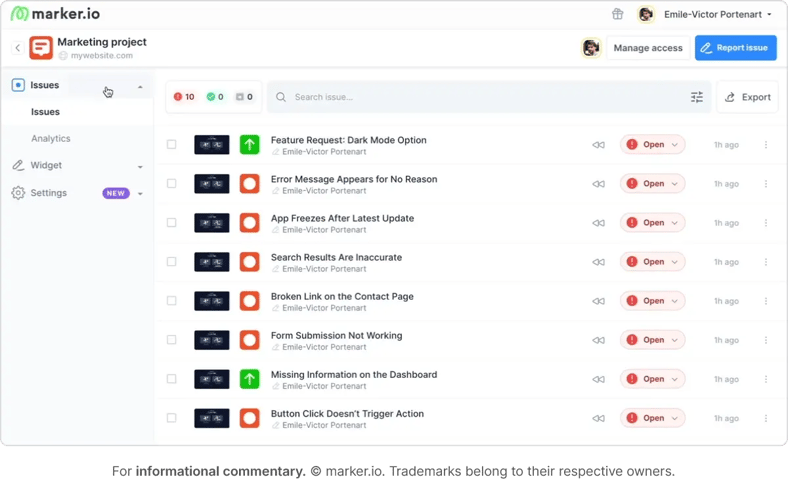The height and width of the screenshot is (479, 788).
Task: Open the mywebsite.com link
Action: click(x=102, y=56)
